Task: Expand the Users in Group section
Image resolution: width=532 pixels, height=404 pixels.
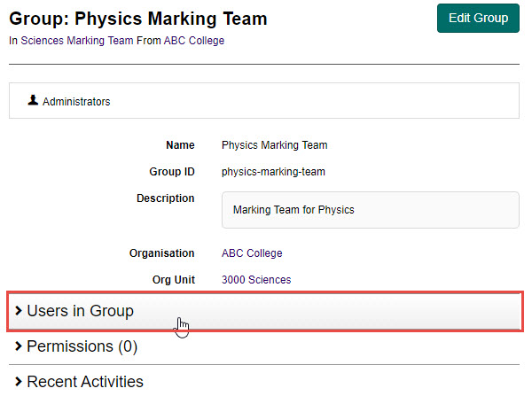Action: [80, 311]
